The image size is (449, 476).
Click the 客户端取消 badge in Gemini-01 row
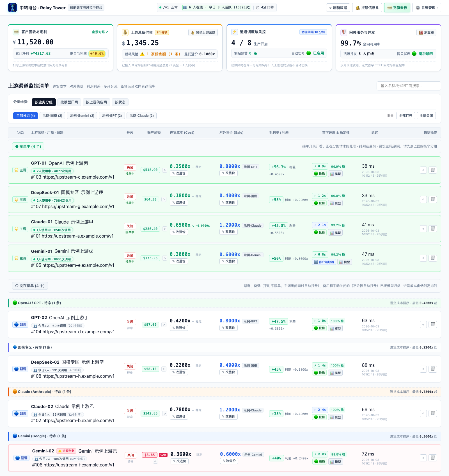click(x=324, y=262)
